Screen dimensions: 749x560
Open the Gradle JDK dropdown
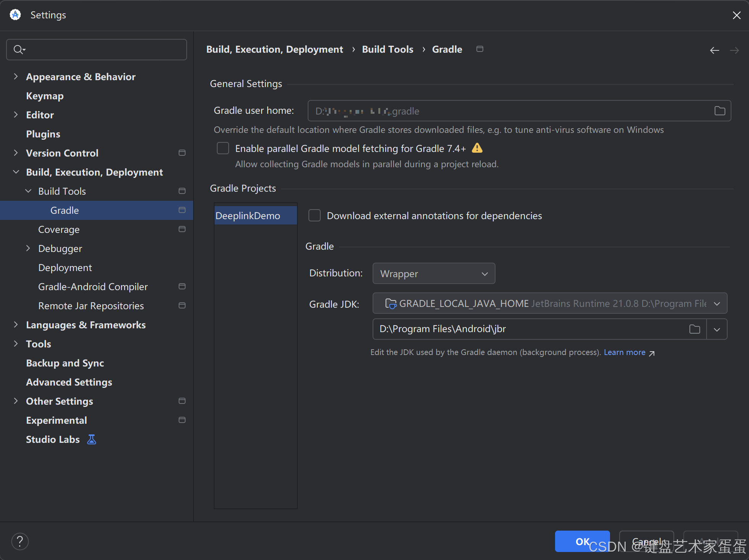pyautogui.click(x=550, y=303)
